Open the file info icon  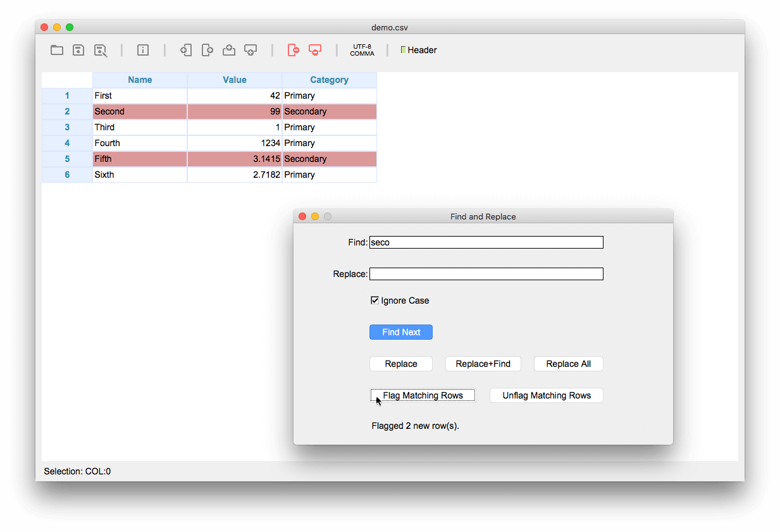tap(143, 50)
